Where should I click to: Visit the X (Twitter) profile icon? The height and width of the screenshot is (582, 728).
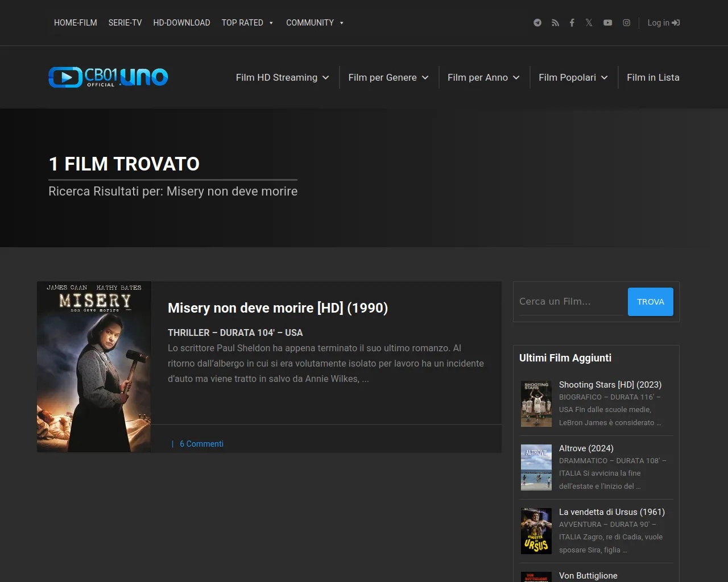(589, 23)
